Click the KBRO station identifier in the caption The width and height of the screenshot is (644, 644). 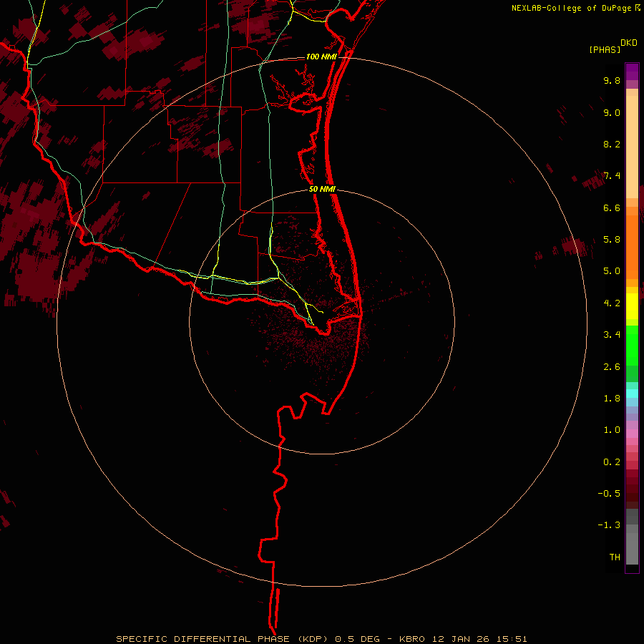pos(412,639)
